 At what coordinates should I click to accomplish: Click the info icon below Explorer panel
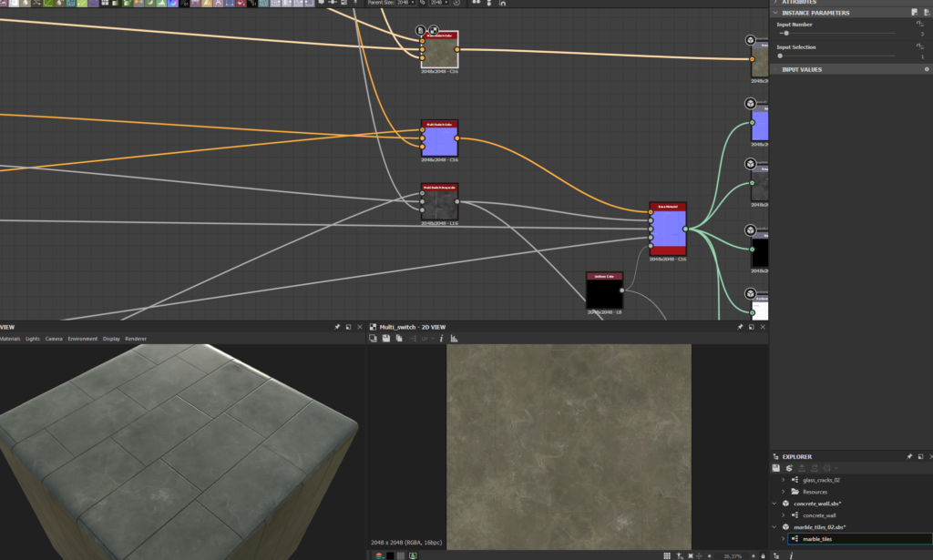click(791, 555)
